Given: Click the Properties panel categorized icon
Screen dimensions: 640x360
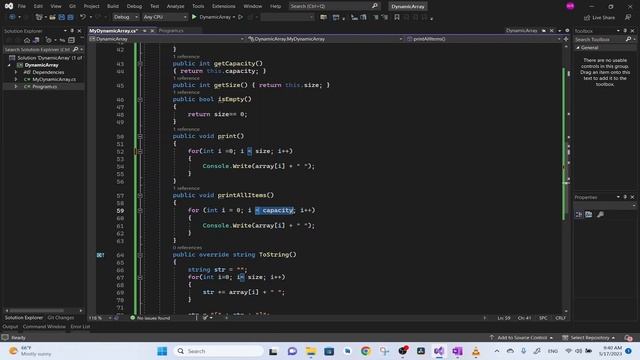Looking at the screenshot, I should click(579, 215).
